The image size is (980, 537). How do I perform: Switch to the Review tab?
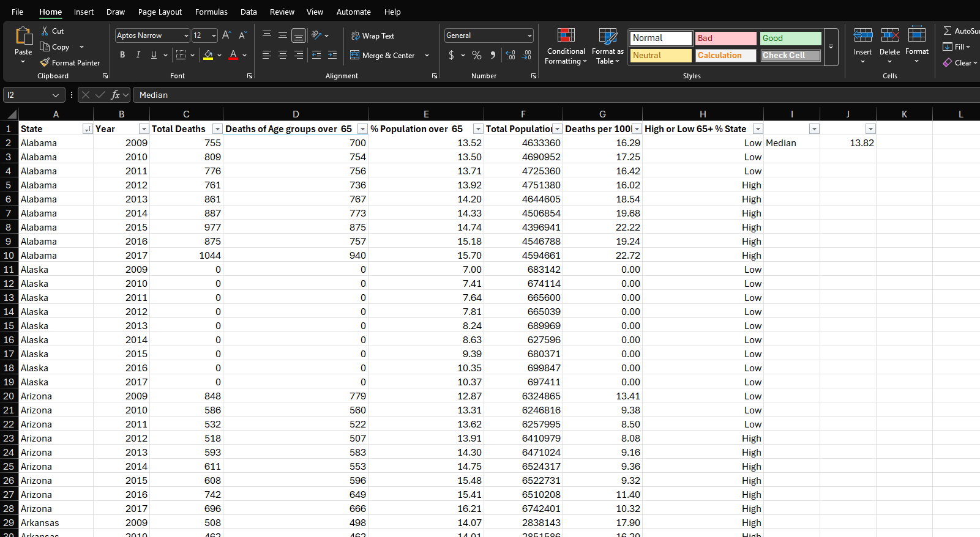click(x=282, y=12)
